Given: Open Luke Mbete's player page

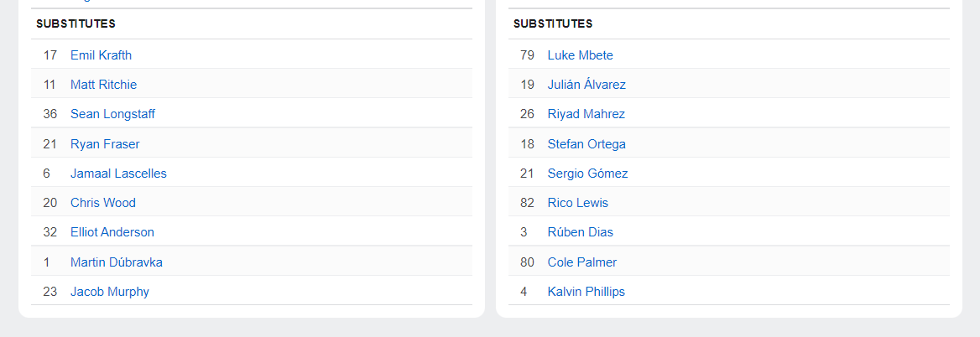Looking at the screenshot, I should pyautogui.click(x=580, y=55).
